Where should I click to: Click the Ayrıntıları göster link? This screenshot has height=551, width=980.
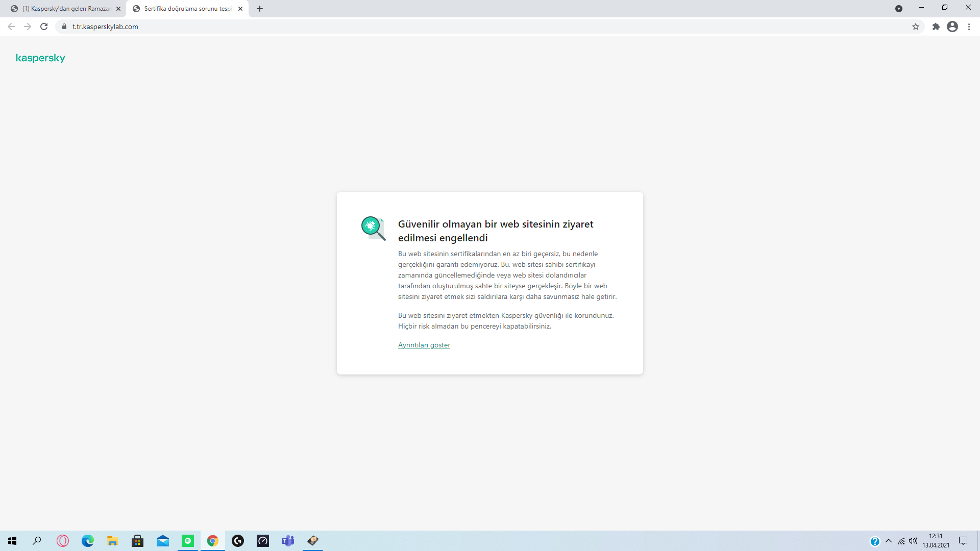coord(424,345)
